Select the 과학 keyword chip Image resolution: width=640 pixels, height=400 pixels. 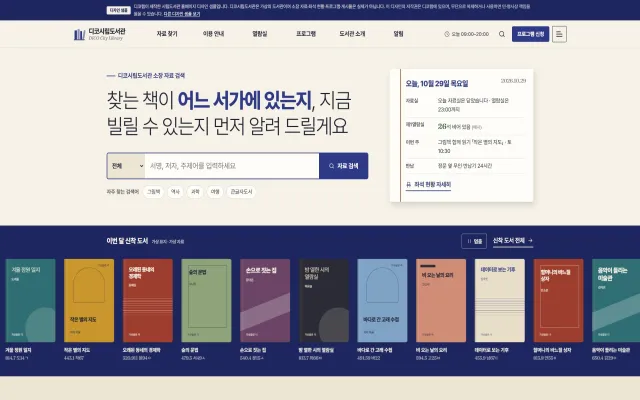tap(195, 192)
